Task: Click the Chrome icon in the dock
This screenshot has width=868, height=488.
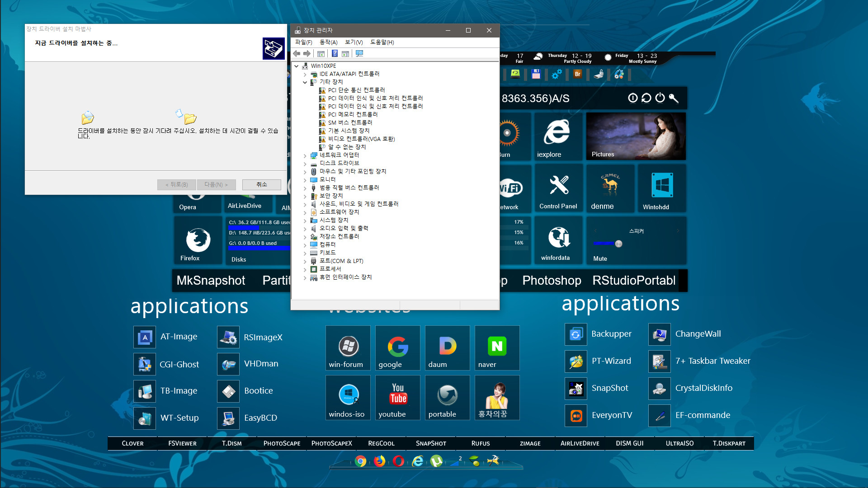Action: [360, 461]
